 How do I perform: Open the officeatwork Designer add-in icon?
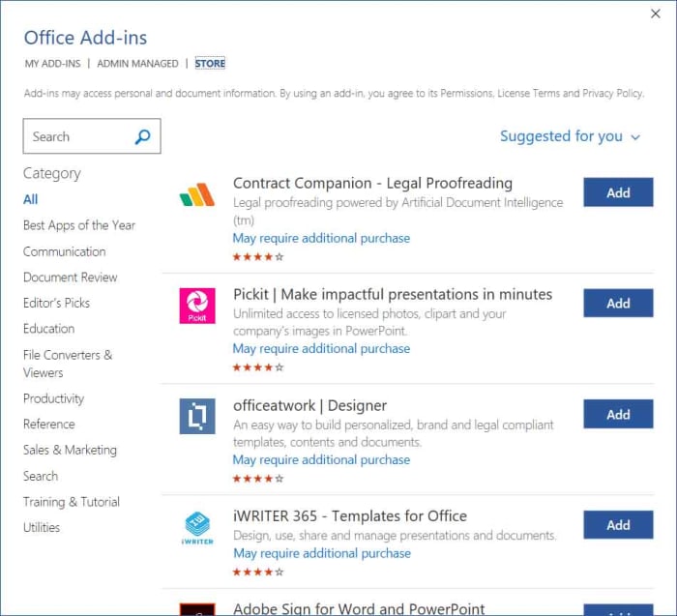pyautogui.click(x=197, y=416)
